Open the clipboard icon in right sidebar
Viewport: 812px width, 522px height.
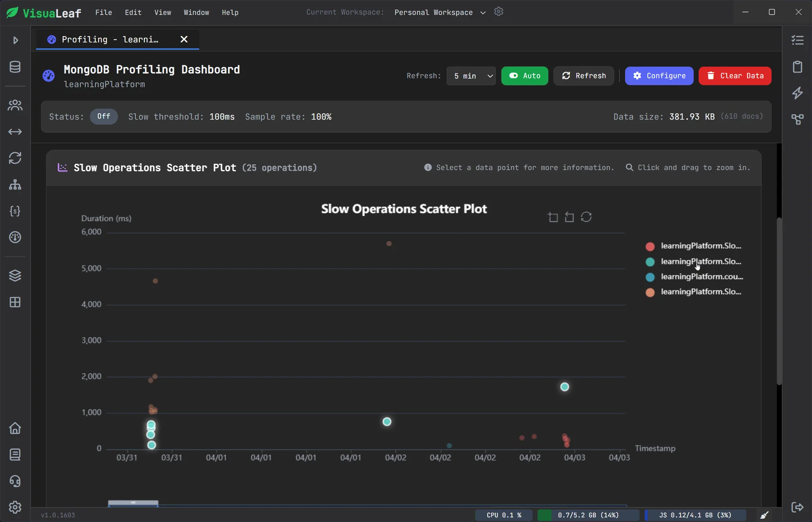(x=798, y=67)
